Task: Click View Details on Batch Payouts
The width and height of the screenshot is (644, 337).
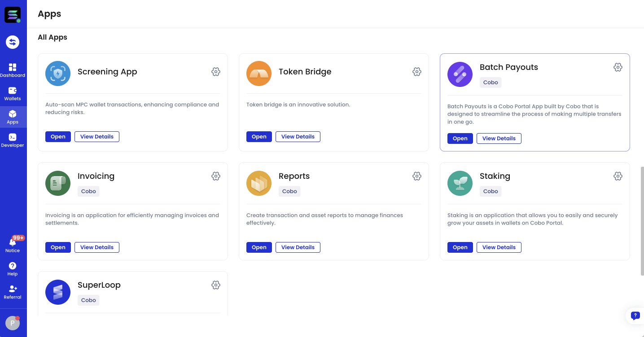Action: point(499,138)
